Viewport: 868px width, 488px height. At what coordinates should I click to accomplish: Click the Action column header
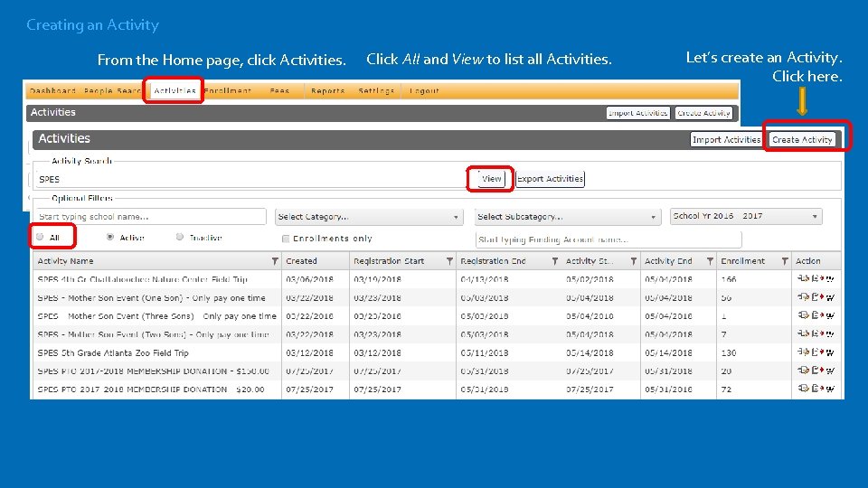(807, 261)
